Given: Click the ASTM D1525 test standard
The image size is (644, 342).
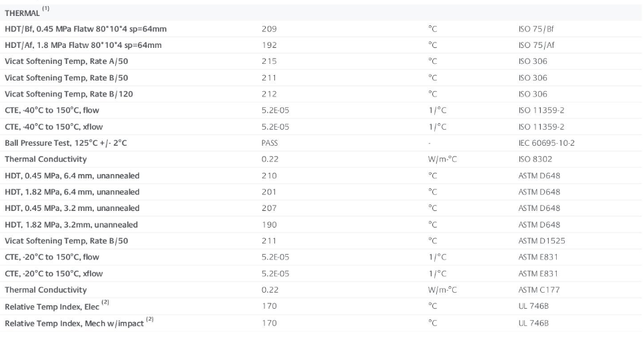Looking at the screenshot, I should (540, 240).
